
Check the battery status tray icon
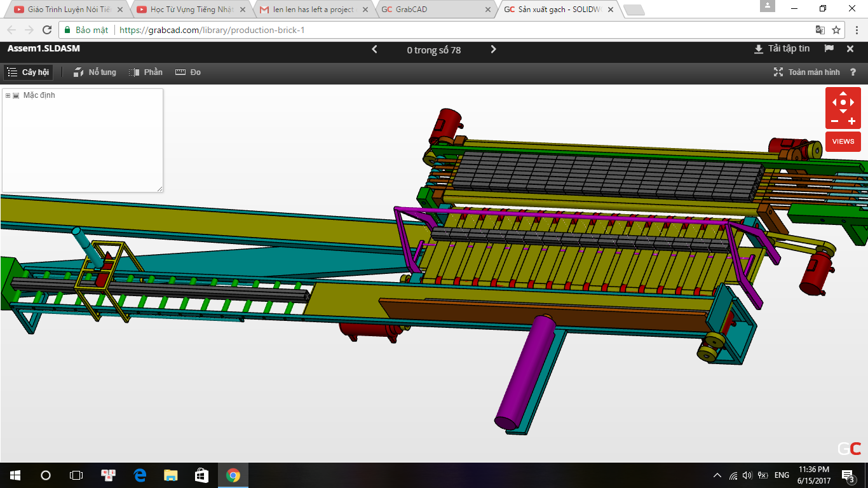point(763,475)
